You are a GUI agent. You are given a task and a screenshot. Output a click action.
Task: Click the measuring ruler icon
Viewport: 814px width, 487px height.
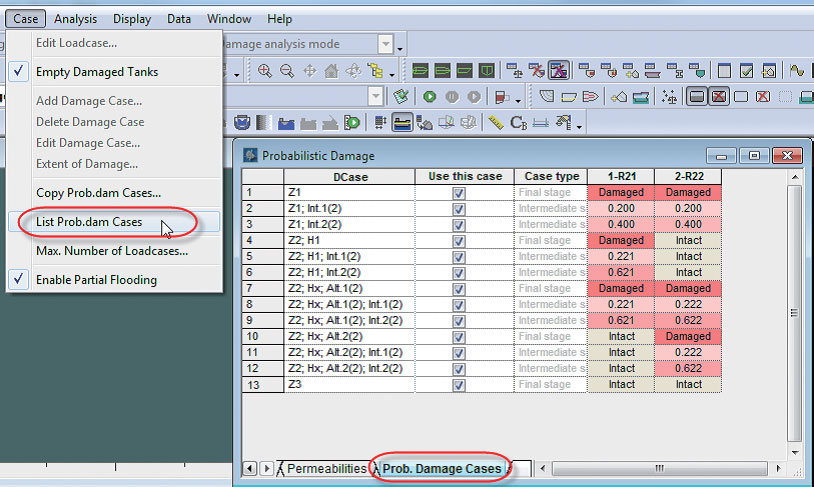coord(496,123)
